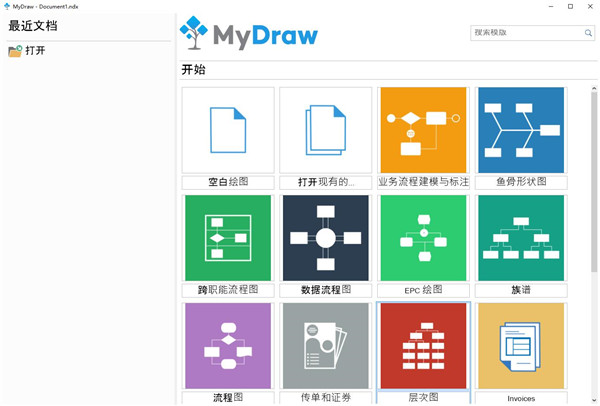Image resolution: width=600 pixels, height=406 pixels.
Task: Choose the gray 传单和证券 flyers icon
Action: tap(326, 346)
